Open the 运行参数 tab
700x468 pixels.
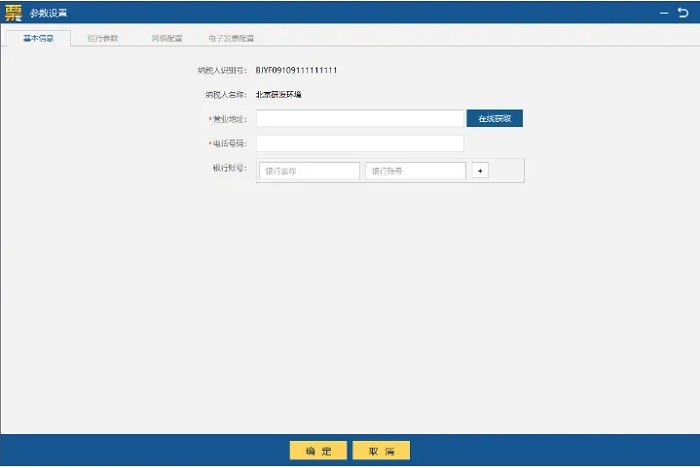coord(102,38)
